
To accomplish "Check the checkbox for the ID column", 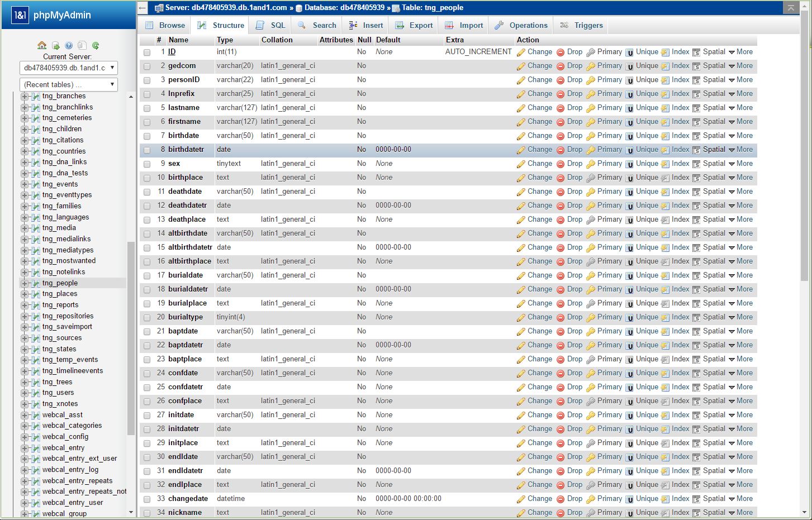I will pos(147,52).
